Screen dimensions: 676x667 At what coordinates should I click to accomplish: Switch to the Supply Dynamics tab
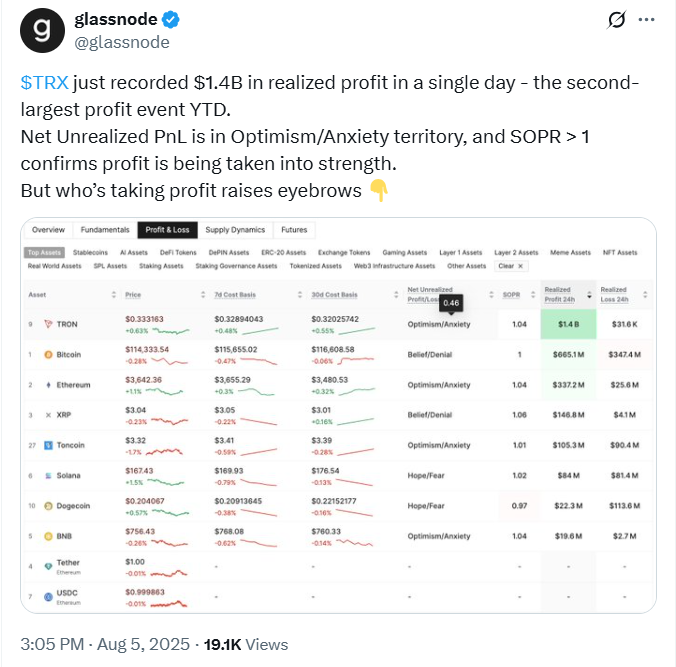pos(235,230)
